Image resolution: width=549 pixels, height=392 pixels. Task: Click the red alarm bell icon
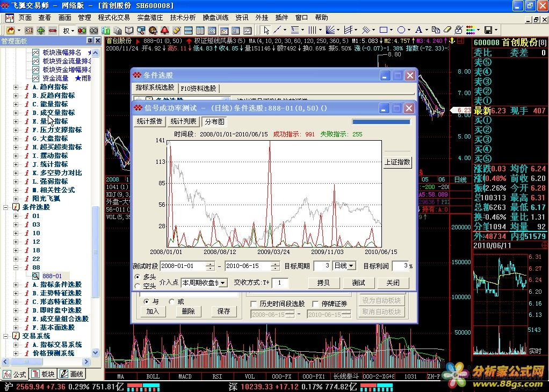pyautogui.click(x=164, y=31)
